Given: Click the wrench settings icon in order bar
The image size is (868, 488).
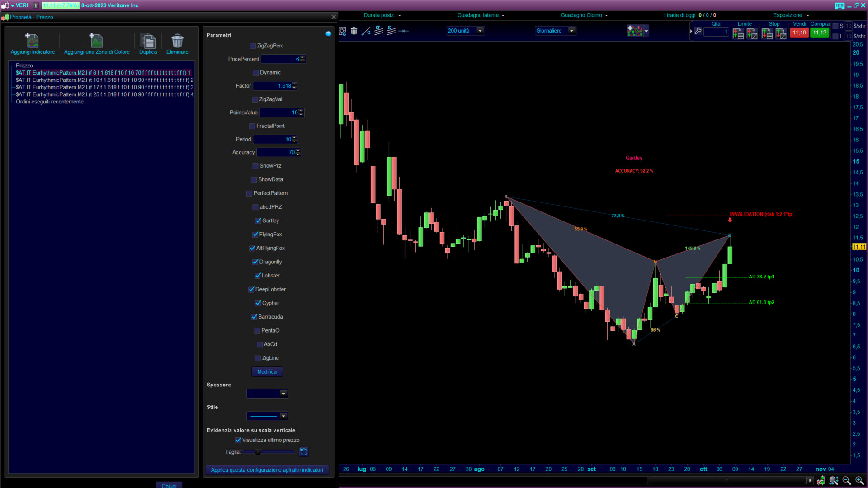Looking at the screenshot, I should (x=698, y=31).
